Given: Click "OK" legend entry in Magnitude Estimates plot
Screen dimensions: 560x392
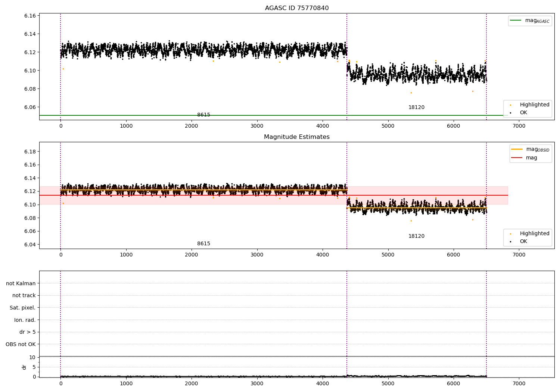Looking at the screenshot, I should (523, 242).
